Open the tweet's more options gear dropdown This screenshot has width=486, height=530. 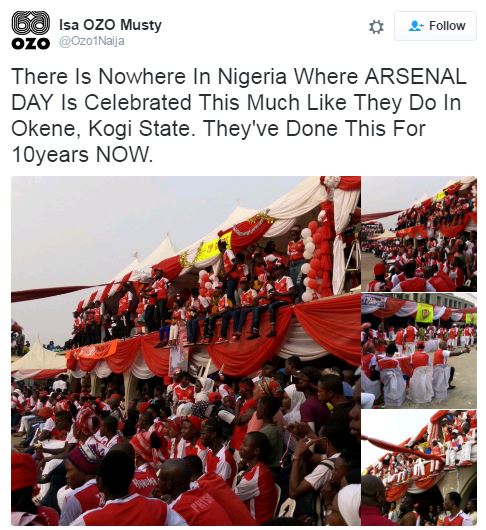[376, 27]
